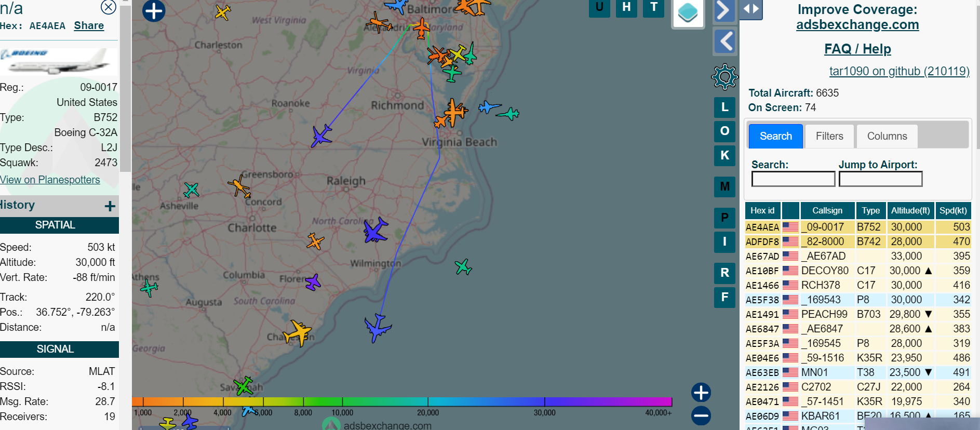Select the C2702 C27J table row
The width and height of the screenshot is (980, 430).
pyautogui.click(x=858, y=387)
